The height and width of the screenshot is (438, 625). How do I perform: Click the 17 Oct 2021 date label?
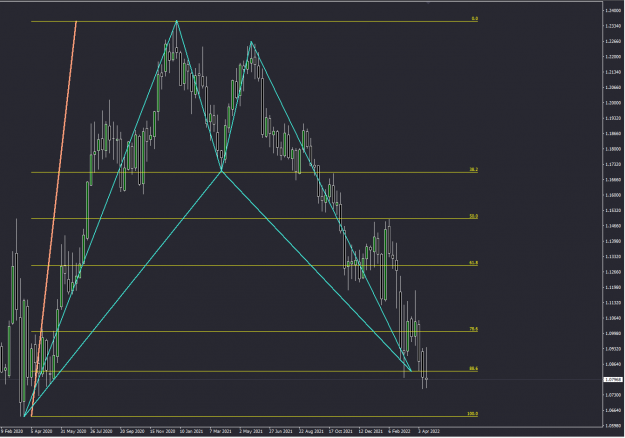340,431
